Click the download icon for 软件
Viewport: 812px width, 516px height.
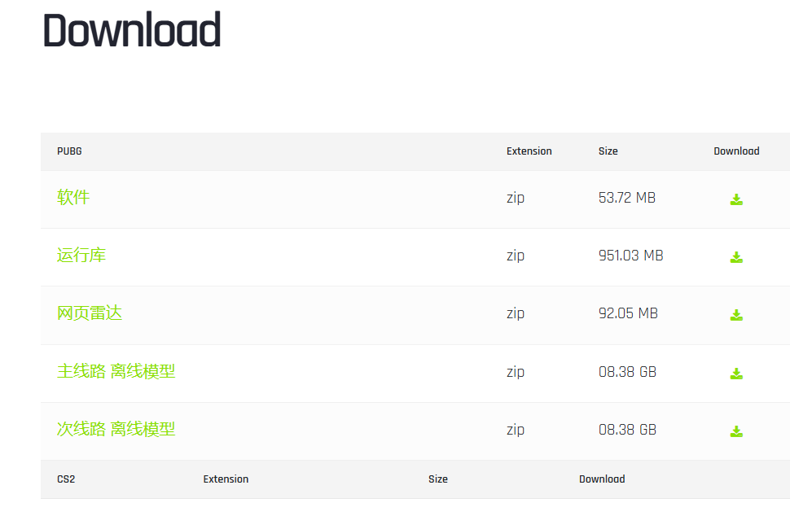[736, 199]
